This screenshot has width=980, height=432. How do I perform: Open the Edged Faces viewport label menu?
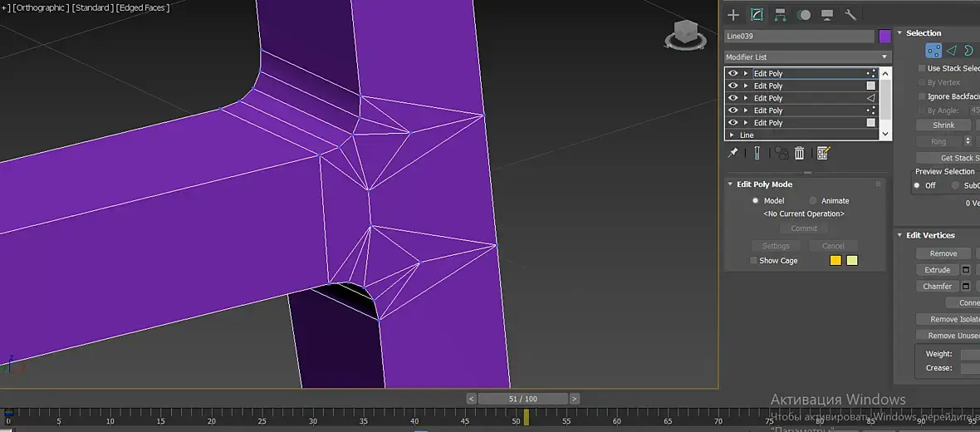(143, 7)
